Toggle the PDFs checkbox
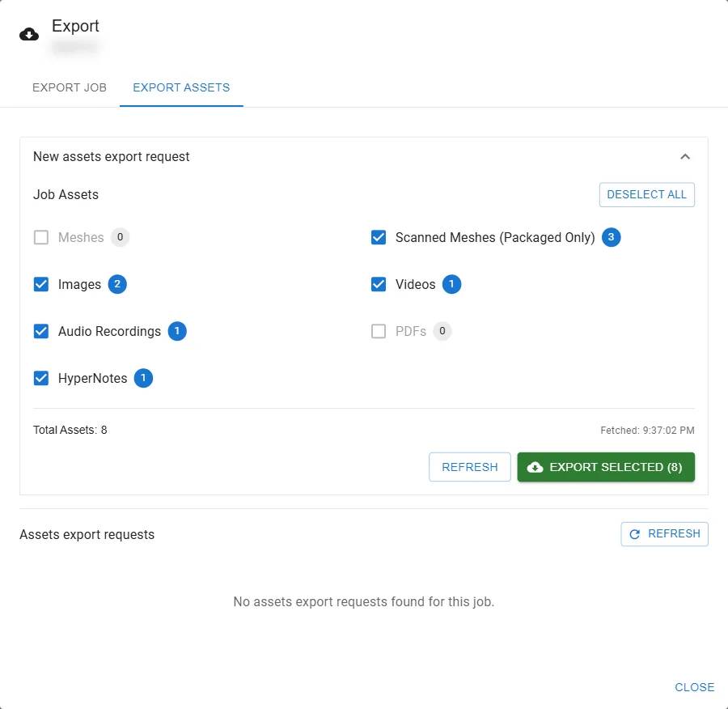Image resolution: width=728 pixels, height=709 pixels. [379, 331]
